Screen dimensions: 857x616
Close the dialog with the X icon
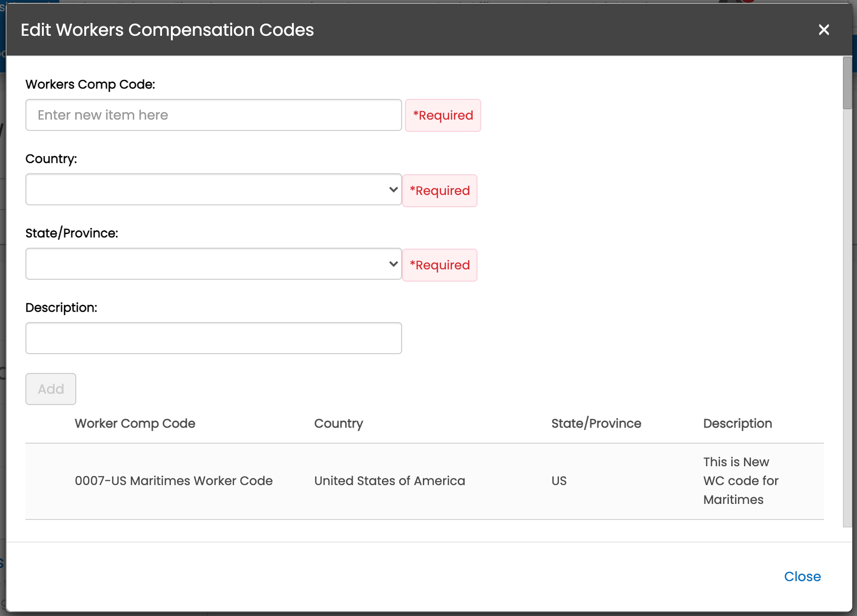pyautogui.click(x=824, y=30)
